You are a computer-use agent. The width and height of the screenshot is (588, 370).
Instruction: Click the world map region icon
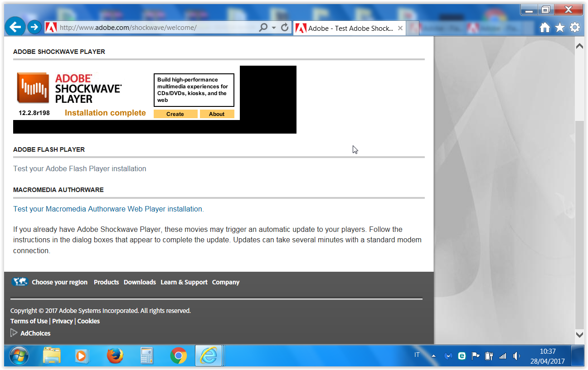point(20,282)
